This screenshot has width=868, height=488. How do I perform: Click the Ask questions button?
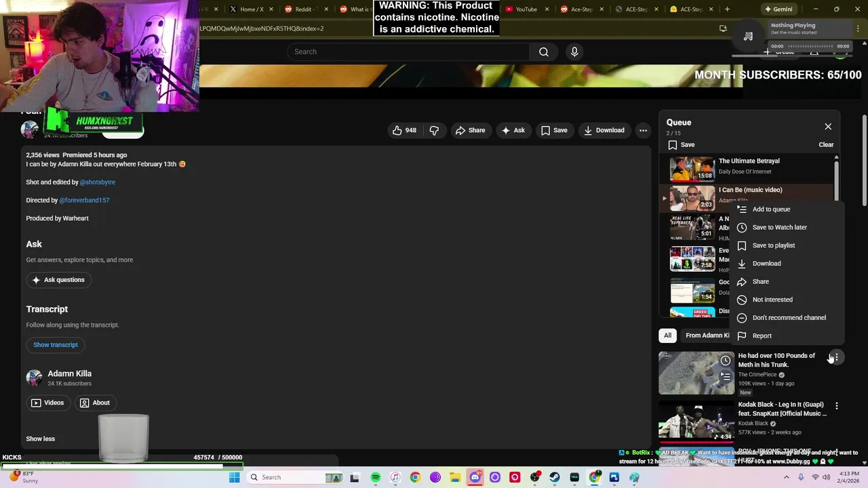click(58, 280)
